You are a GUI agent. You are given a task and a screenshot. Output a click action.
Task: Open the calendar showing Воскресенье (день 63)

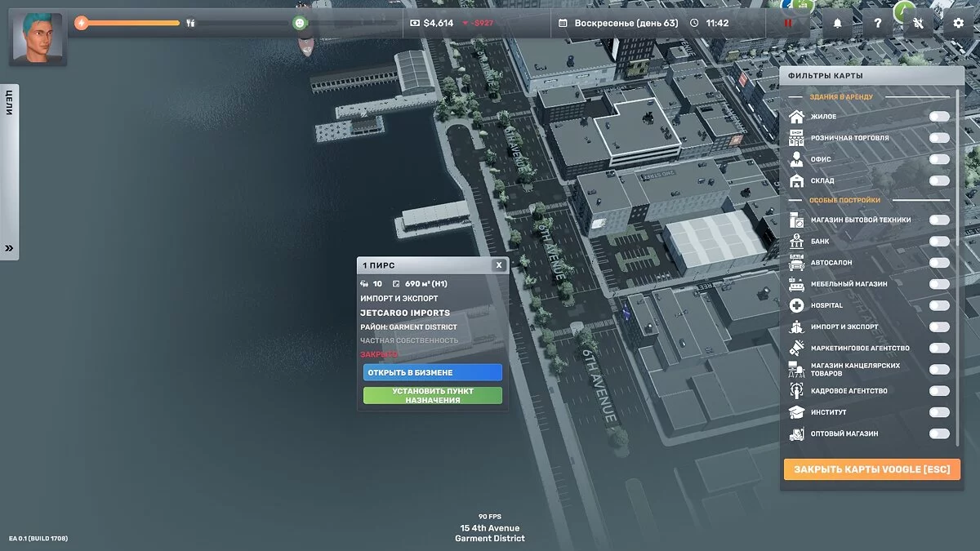click(x=618, y=23)
